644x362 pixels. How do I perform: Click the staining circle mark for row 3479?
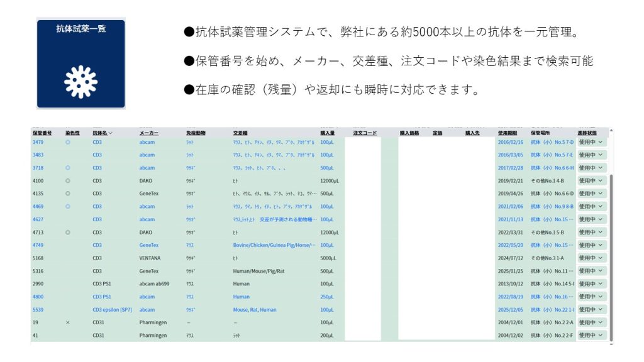(68, 142)
